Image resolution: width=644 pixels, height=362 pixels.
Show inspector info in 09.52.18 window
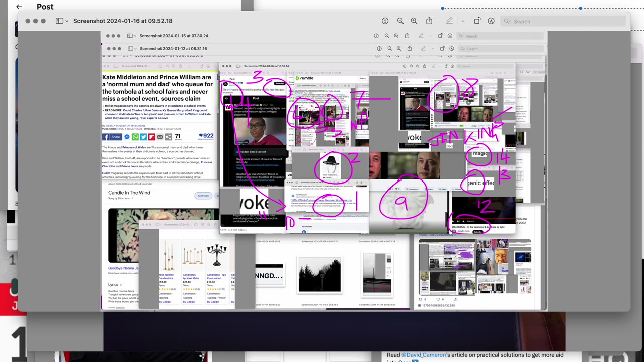(x=385, y=21)
